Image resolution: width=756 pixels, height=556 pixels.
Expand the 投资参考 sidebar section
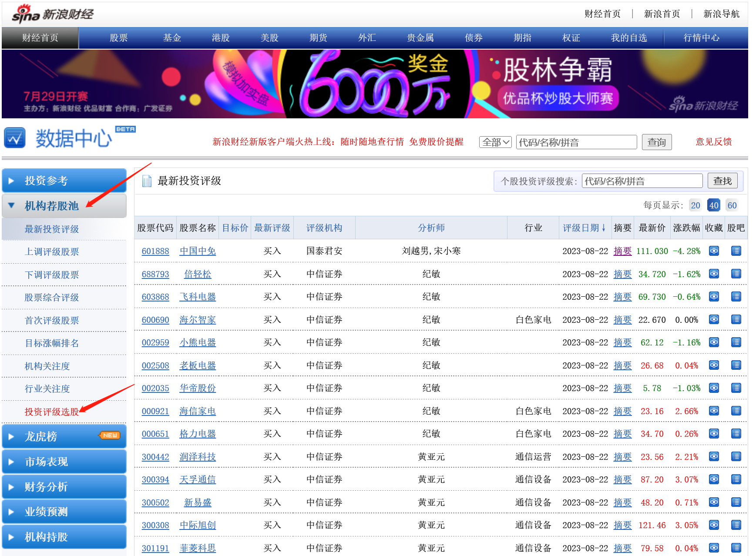[64, 181]
